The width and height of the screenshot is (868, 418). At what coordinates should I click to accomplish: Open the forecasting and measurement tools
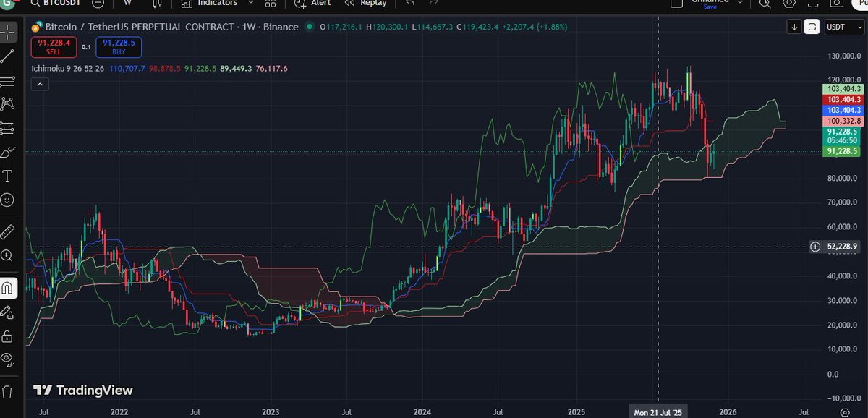pos(8,128)
